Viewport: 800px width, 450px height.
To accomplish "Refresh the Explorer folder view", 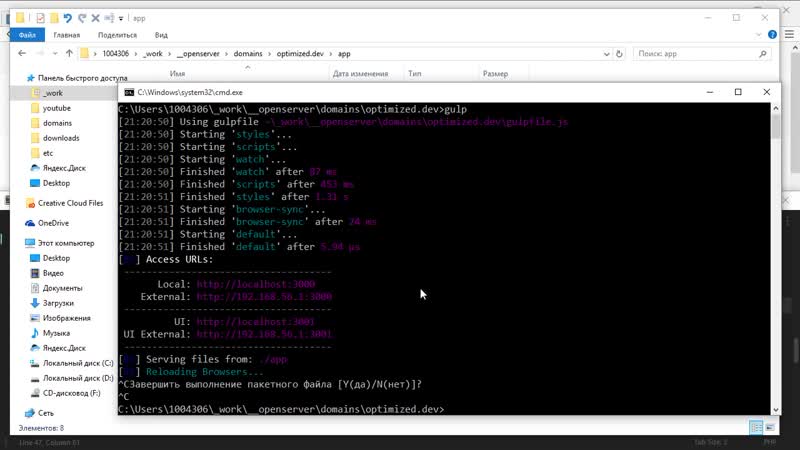I will [619, 54].
